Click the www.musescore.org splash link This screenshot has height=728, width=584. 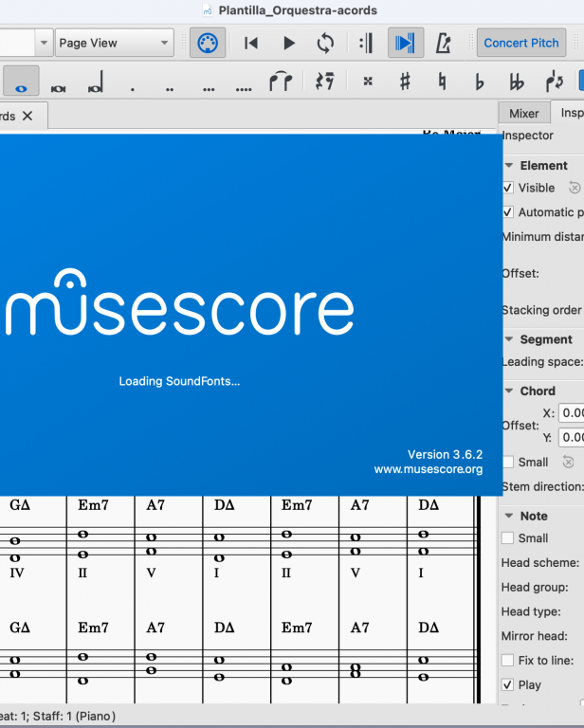(428, 469)
